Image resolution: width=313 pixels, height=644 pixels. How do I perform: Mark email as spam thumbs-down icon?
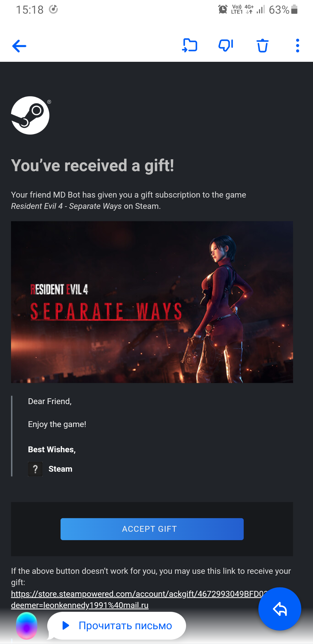[x=226, y=46]
